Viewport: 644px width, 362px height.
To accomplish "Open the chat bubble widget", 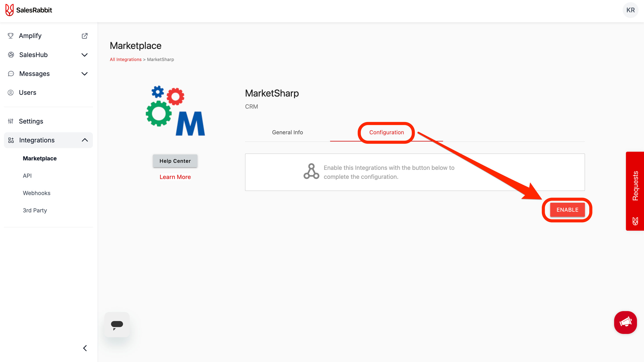I will click(117, 324).
